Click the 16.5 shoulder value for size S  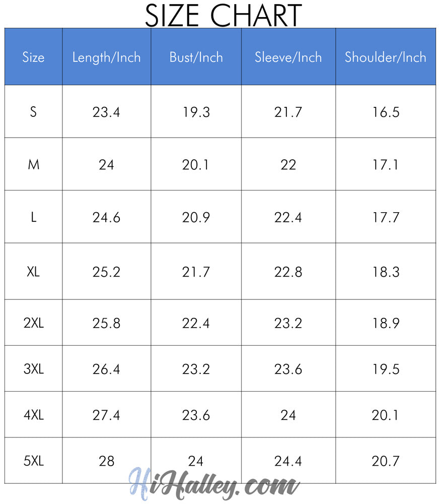click(x=386, y=112)
